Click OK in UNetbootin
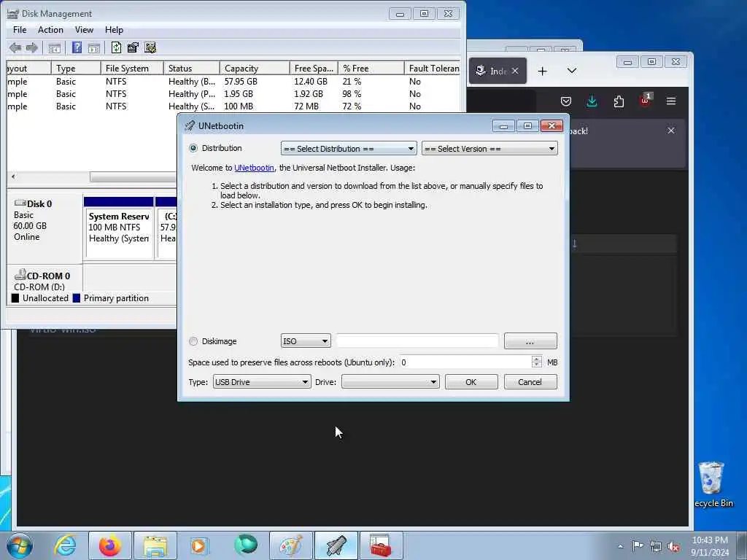Viewport: 747px width, 560px height. 471,382
